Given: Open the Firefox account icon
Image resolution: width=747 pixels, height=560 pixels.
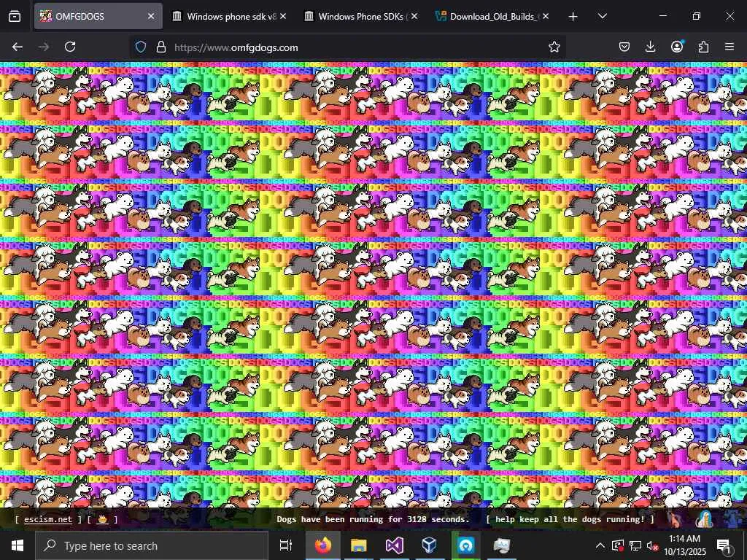Looking at the screenshot, I should 677,47.
